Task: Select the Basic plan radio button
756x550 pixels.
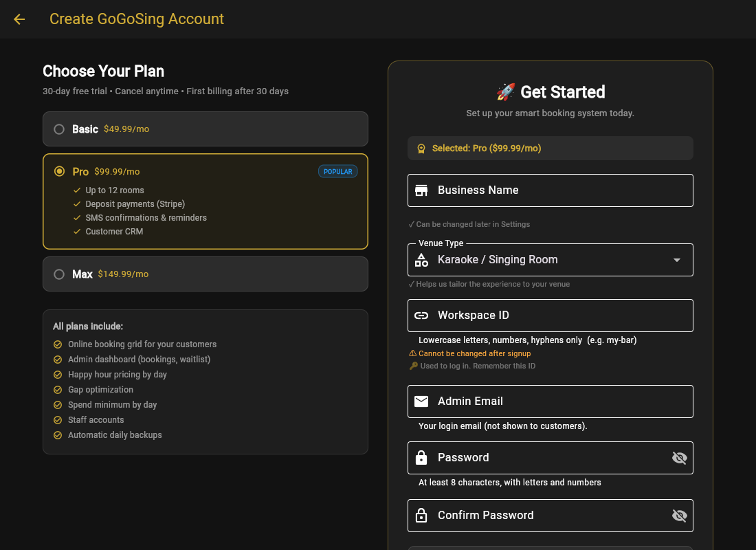Action: click(59, 129)
